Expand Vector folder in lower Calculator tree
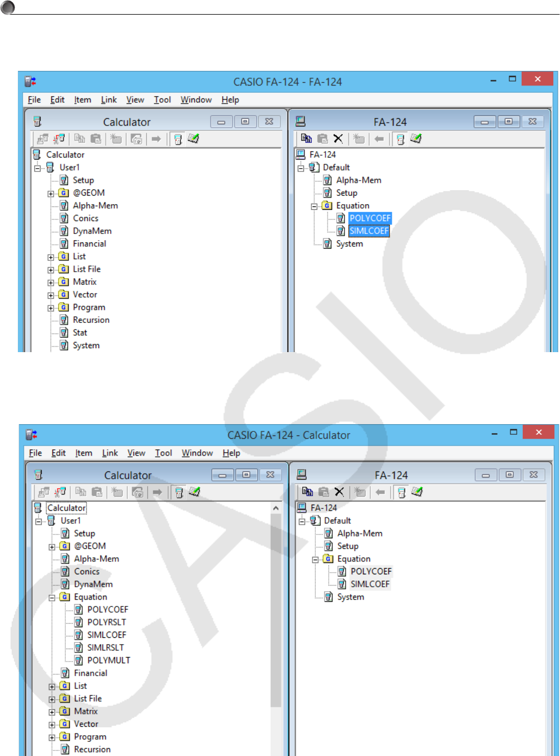The height and width of the screenshot is (756, 560). click(x=52, y=725)
